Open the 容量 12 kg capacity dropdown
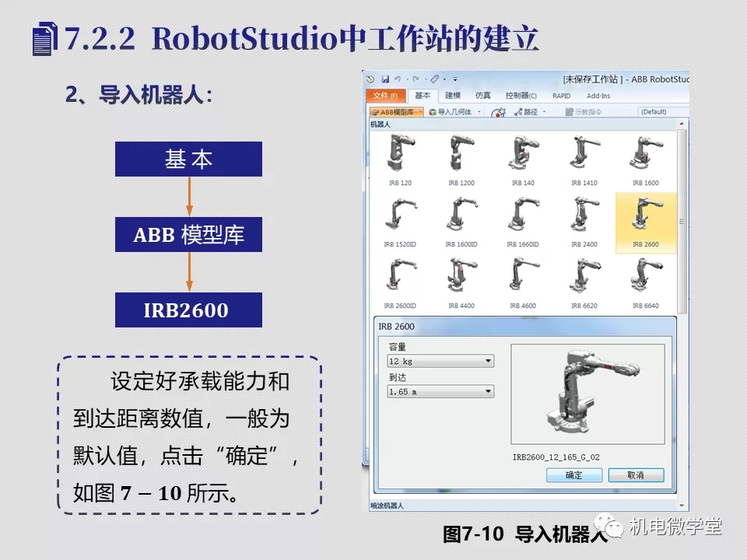Screen dimensions: 747x560 coord(440,361)
